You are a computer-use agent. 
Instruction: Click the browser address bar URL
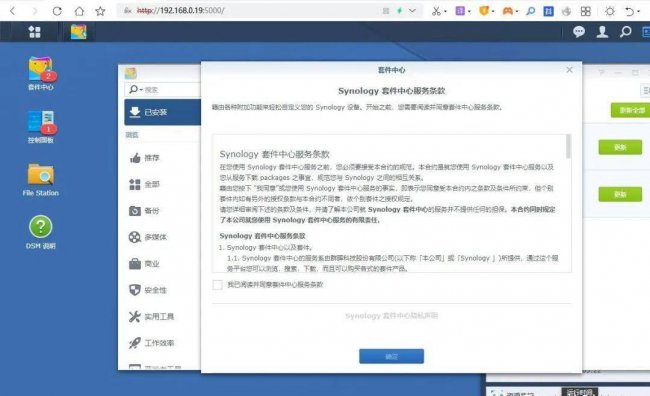pos(181,10)
